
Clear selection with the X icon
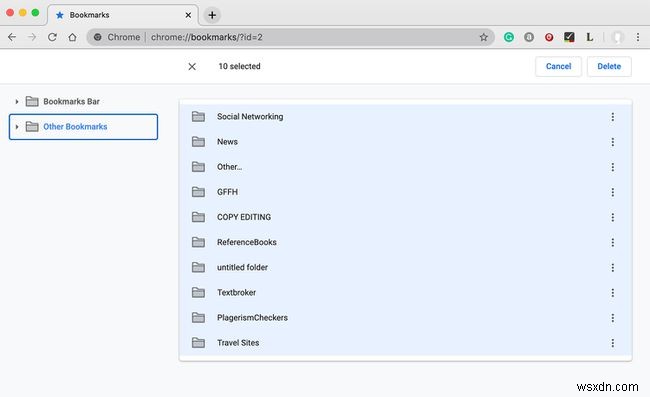(192, 67)
